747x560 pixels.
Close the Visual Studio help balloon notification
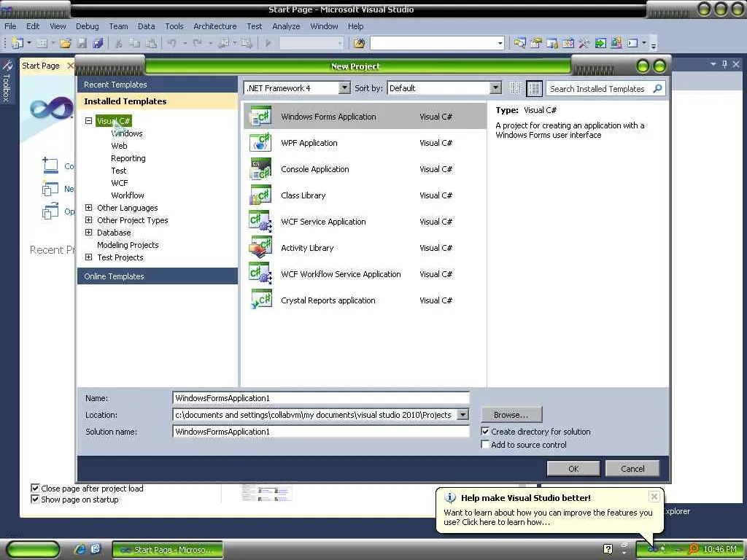[654, 497]
